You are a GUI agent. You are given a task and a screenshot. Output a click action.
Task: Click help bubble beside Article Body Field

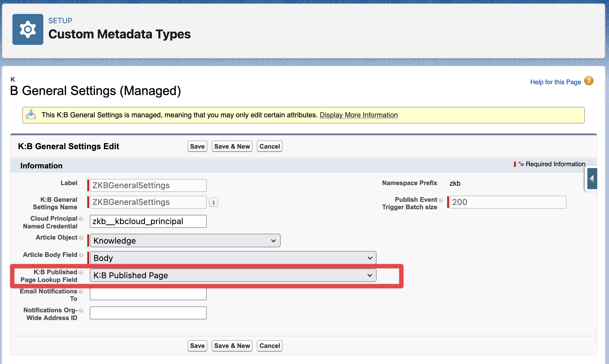81,255
